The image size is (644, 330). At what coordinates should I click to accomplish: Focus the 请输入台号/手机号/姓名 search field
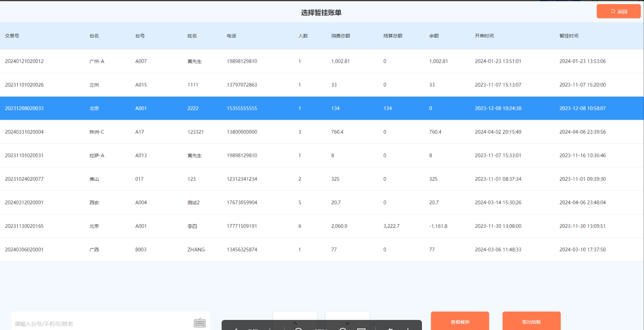click(101, 324)
